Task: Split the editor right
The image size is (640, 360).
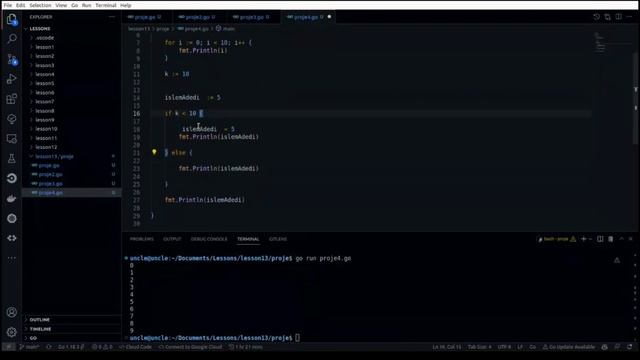Action: point(619,17)
